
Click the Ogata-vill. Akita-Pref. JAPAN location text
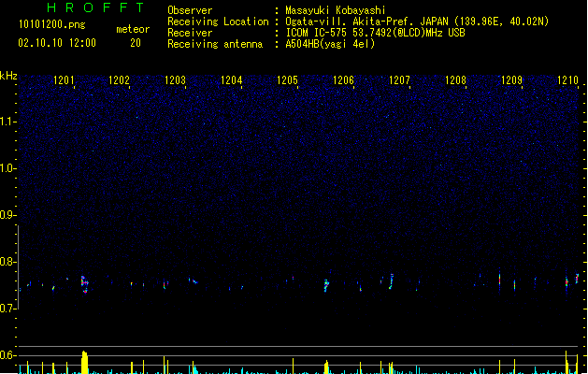(x=417, y=22)
